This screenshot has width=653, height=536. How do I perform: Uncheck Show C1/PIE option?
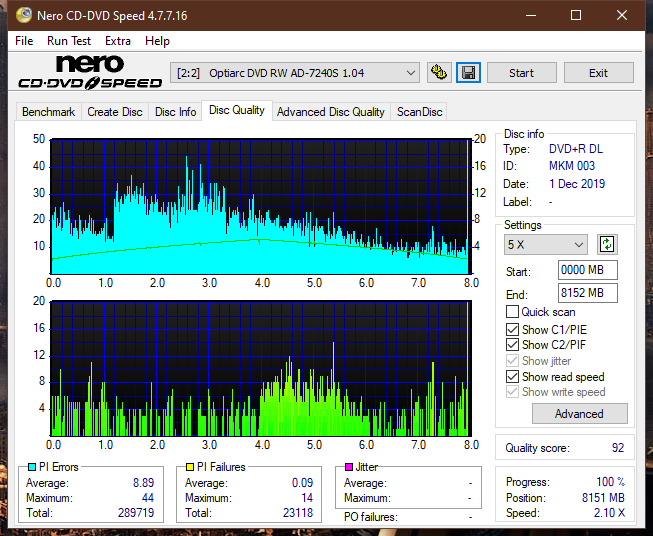coord(512,329)
